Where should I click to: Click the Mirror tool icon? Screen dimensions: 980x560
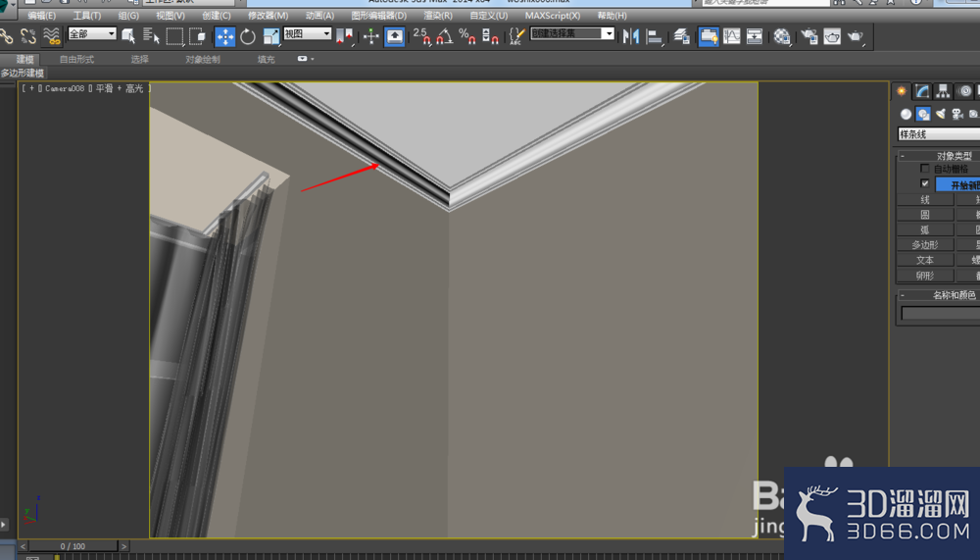pyautogui.click(x=631, y=37)
